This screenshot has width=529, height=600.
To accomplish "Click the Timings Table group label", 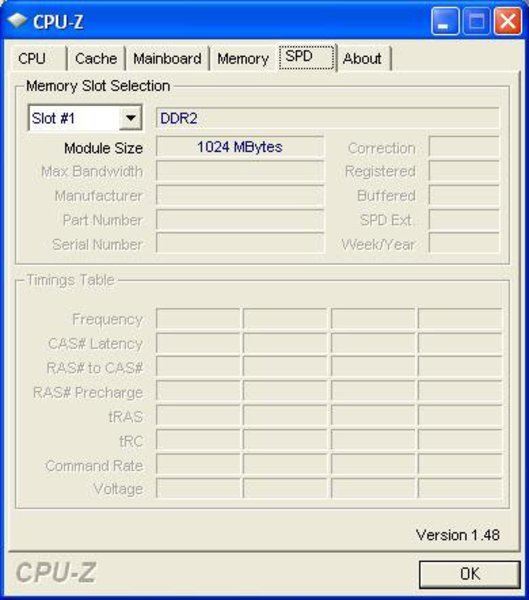I will 70,280.
